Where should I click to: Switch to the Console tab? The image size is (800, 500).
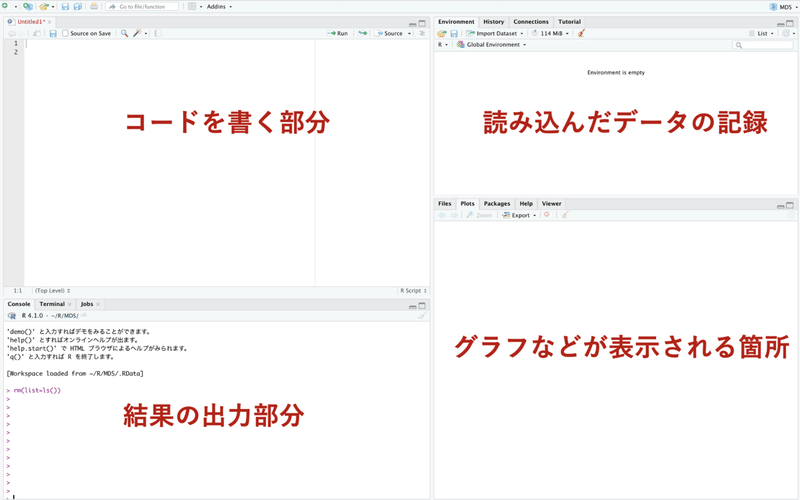coord(19,304)
